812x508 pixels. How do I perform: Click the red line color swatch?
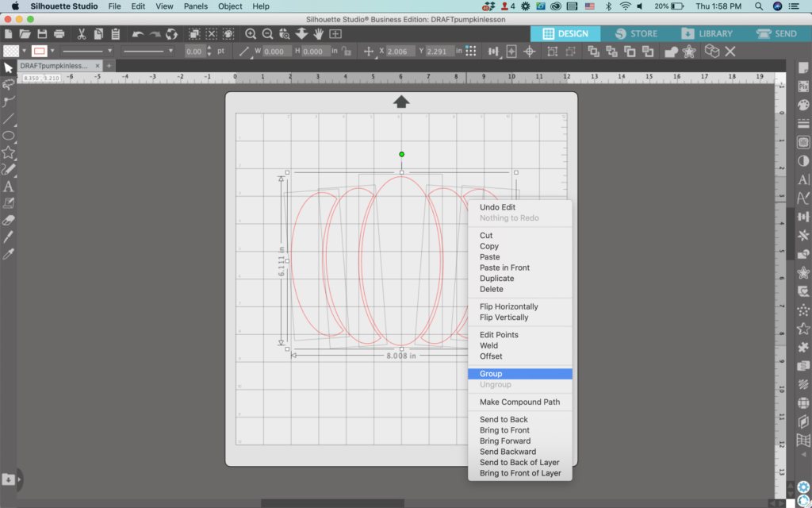(40, 51)
